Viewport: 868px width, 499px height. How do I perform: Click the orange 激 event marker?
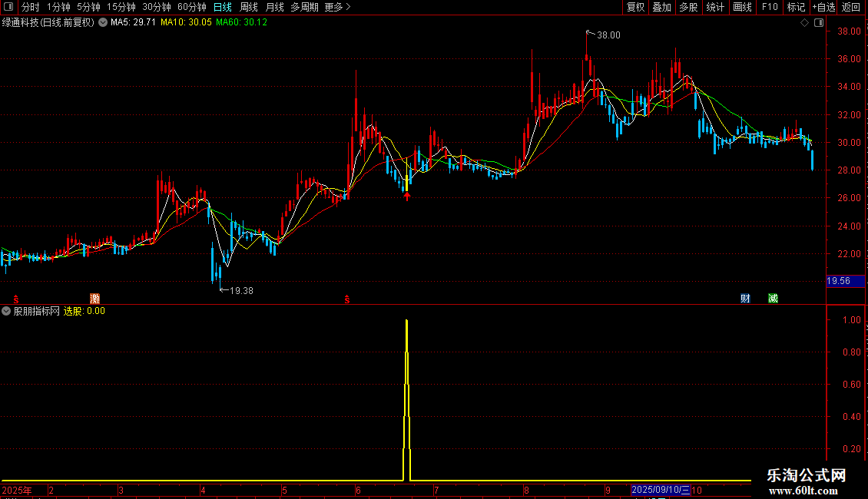point(95,299)
